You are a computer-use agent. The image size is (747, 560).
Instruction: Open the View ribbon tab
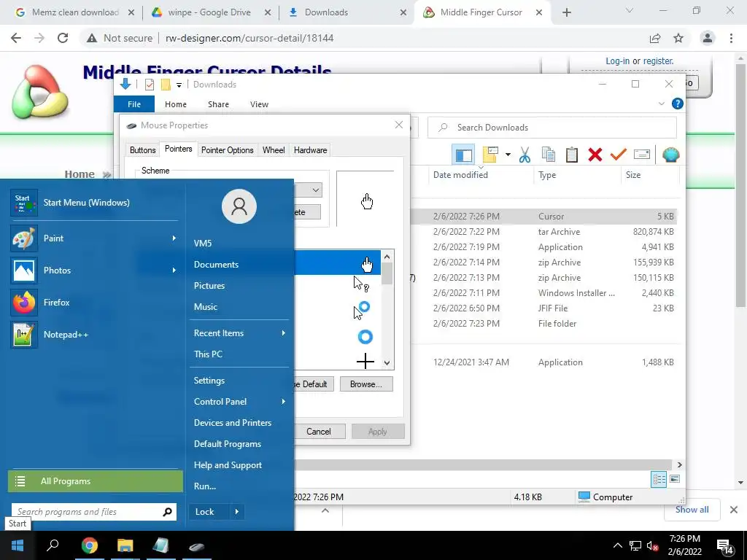pos(259,104)
